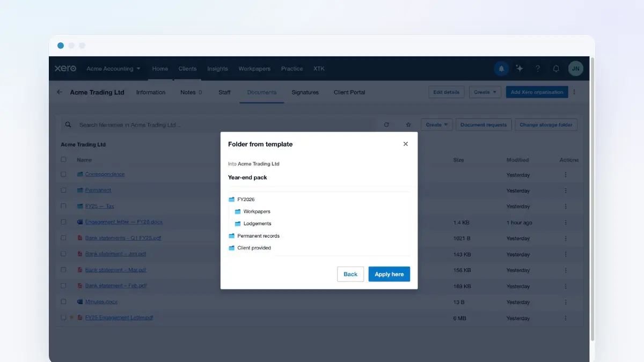Open the Practice nav item
Image resolution: width=644 pixels, height=362 pixels.
coord(292,69)
